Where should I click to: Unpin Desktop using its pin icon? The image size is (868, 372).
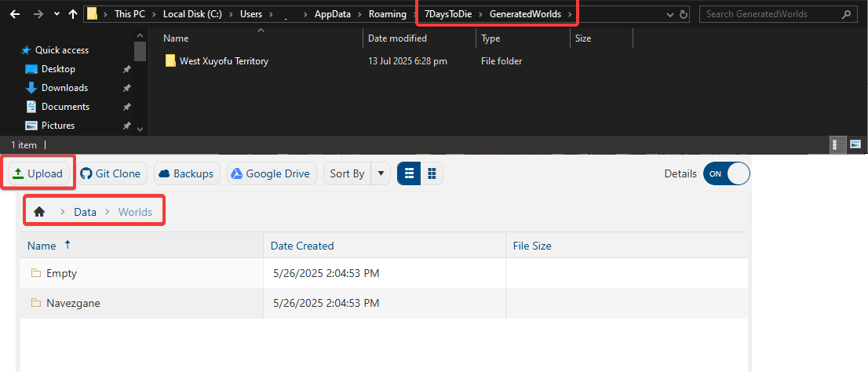click(x=127, y=69)
